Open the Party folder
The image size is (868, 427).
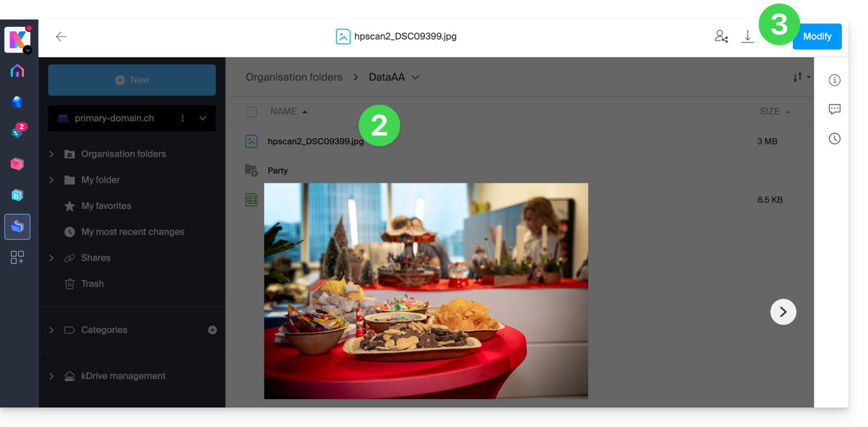tap(277, 170)
